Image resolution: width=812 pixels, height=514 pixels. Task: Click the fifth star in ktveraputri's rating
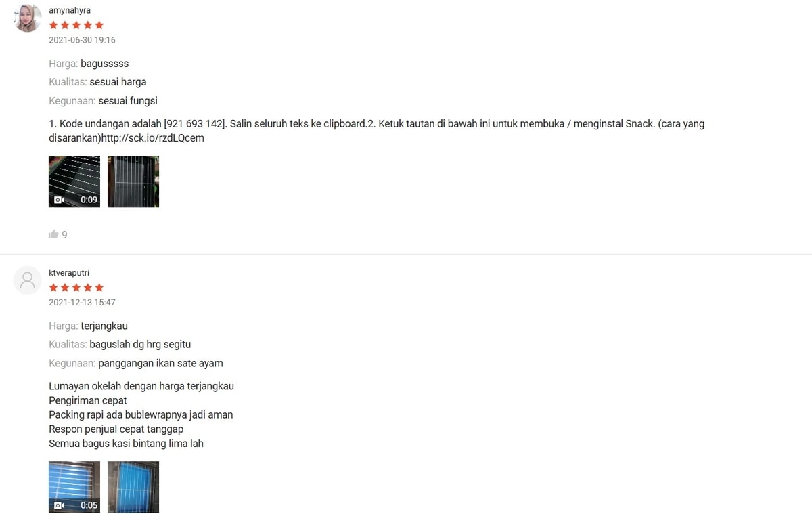pos(99,287)
